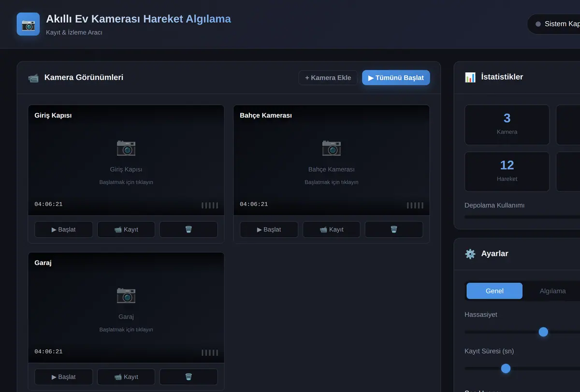Click the Tümünü Başlat button

point(396,77)
